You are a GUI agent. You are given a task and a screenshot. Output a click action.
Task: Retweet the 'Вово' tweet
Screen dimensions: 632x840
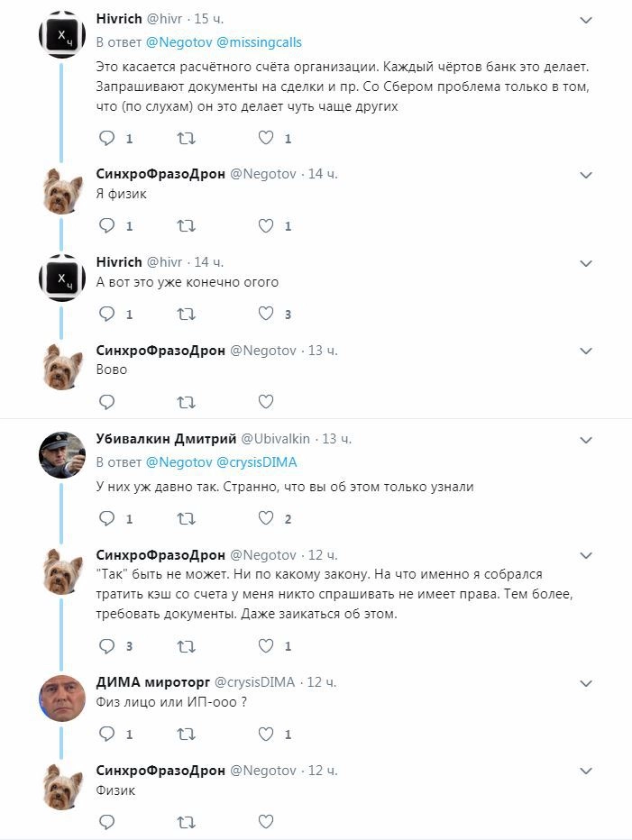[186, 402]
